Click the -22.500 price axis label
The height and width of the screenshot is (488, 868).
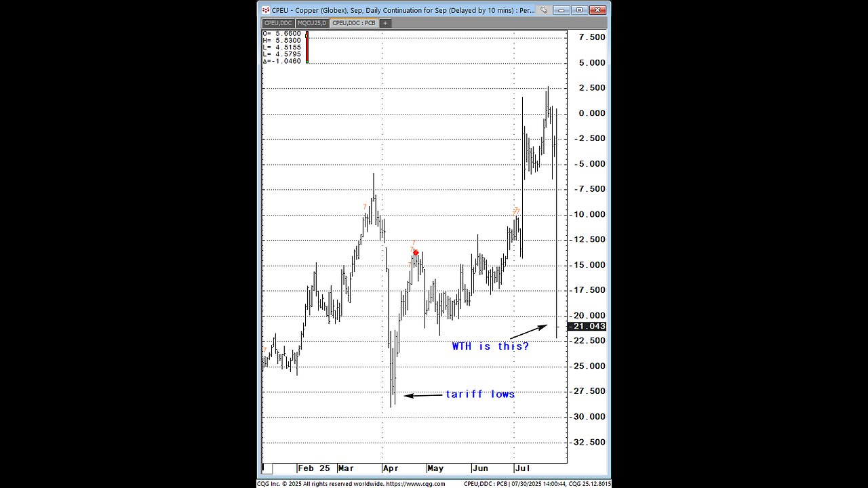tap(588, 340)
